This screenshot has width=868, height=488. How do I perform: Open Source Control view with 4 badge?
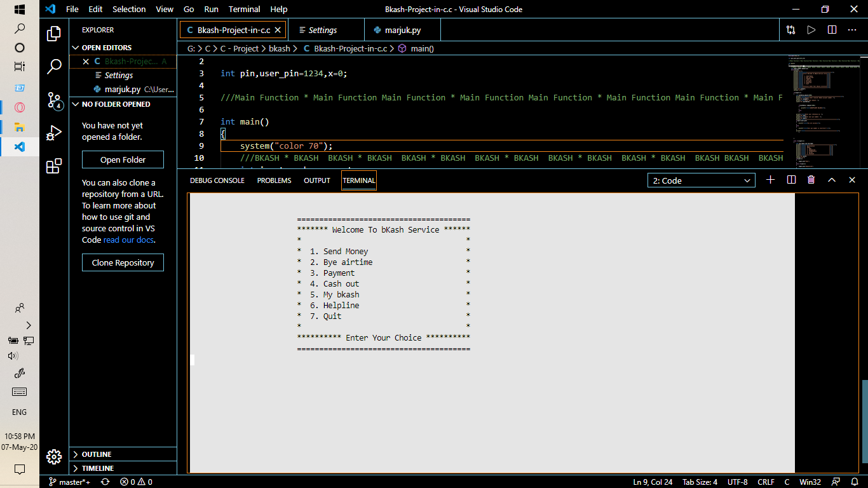coord(54,100)
